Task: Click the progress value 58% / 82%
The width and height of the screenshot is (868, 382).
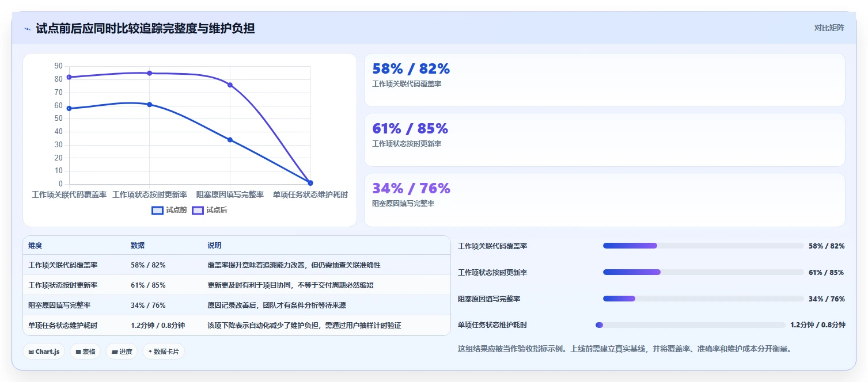Action: tap(827, 246)
